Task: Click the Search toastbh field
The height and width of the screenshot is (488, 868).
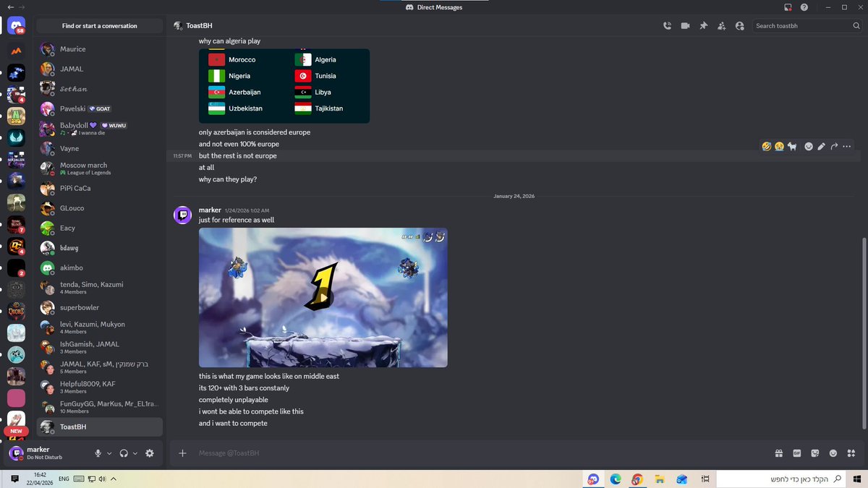Action: pos(807,25)
